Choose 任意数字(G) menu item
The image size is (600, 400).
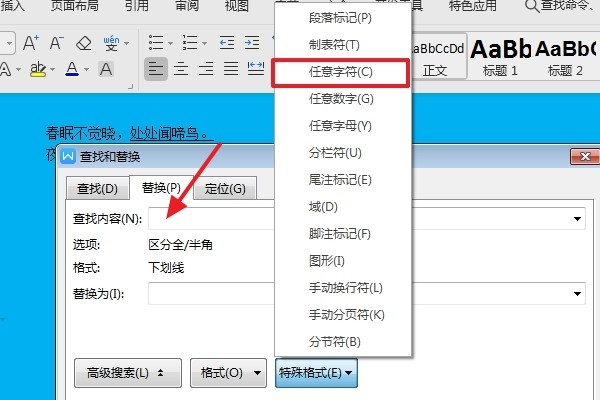(342, 99)
